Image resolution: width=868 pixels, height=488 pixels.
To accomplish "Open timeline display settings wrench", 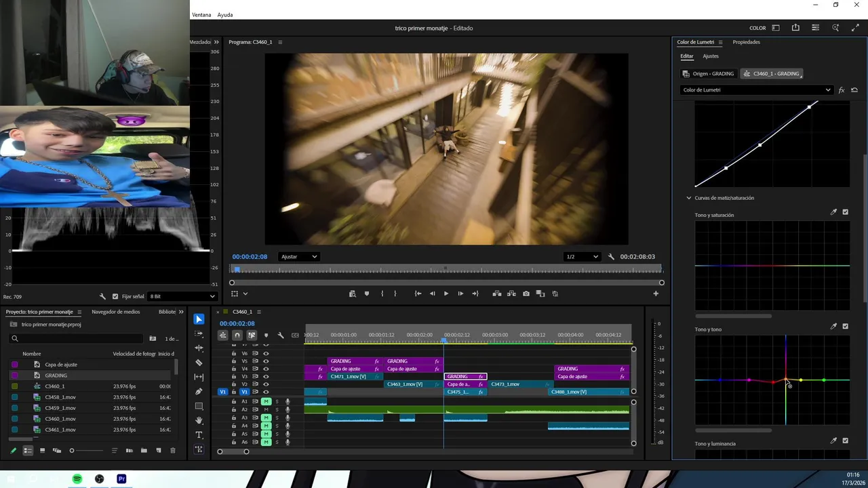I will 281,335.
